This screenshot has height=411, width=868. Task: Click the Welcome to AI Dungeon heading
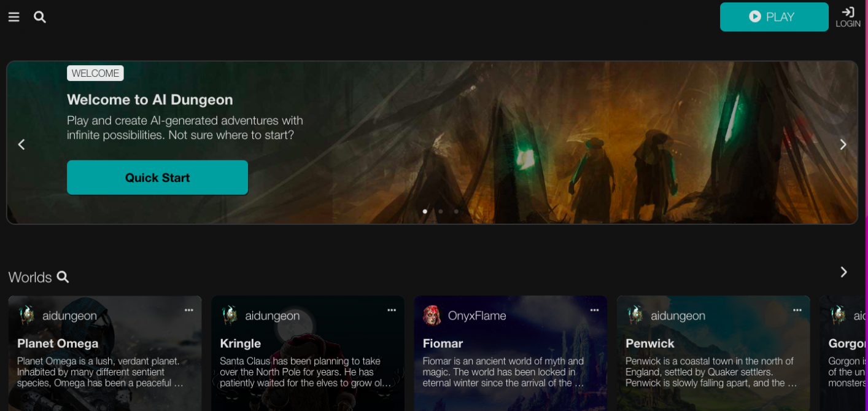(150, 100)
